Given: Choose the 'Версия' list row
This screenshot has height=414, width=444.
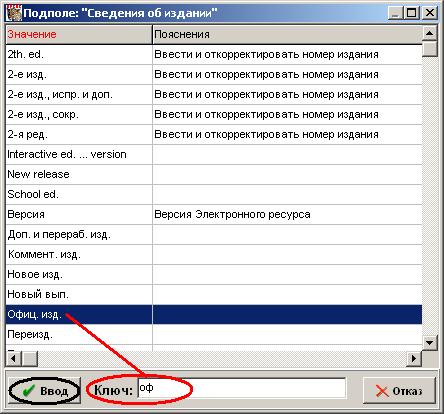Looking at the screenshot, I should [x=214, y=214].
